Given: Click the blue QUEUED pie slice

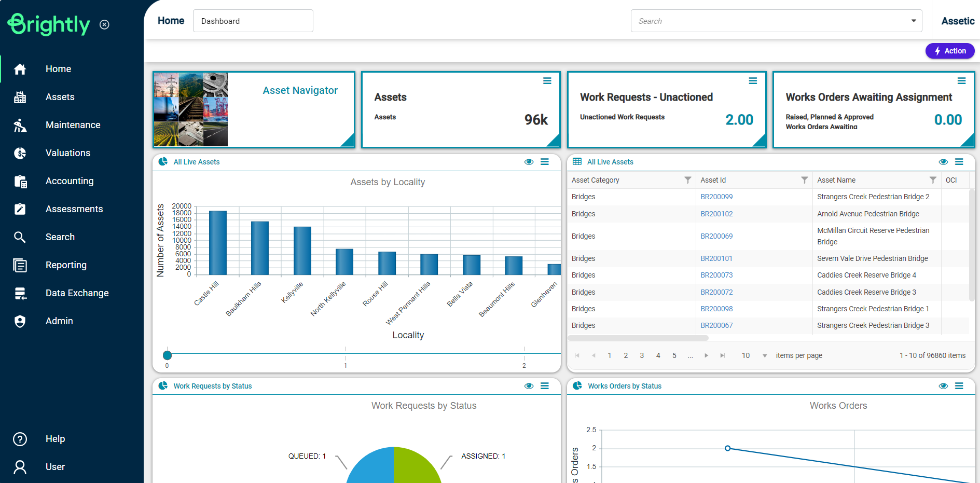Looking at the screenshot, I should (375, 467).
